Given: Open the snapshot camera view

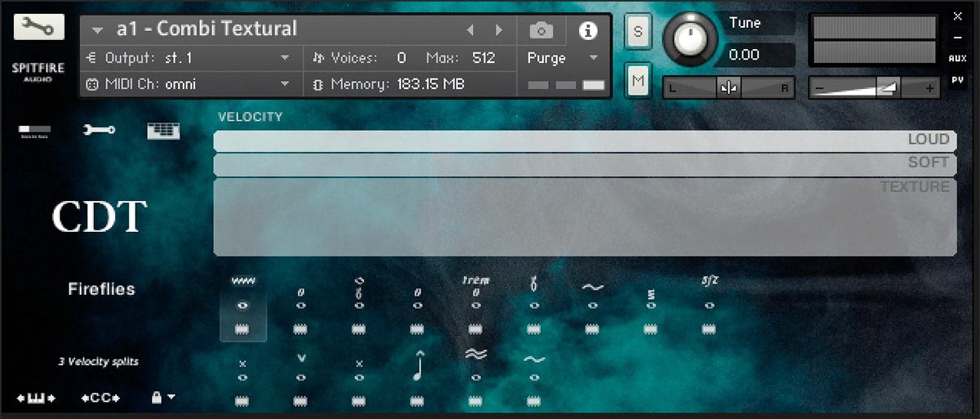Looking at the screenshot, I should pos(541,31).
